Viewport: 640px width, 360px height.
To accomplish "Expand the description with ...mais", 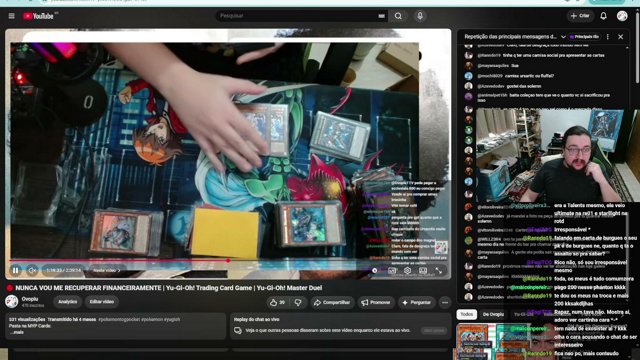I will 17,332.
